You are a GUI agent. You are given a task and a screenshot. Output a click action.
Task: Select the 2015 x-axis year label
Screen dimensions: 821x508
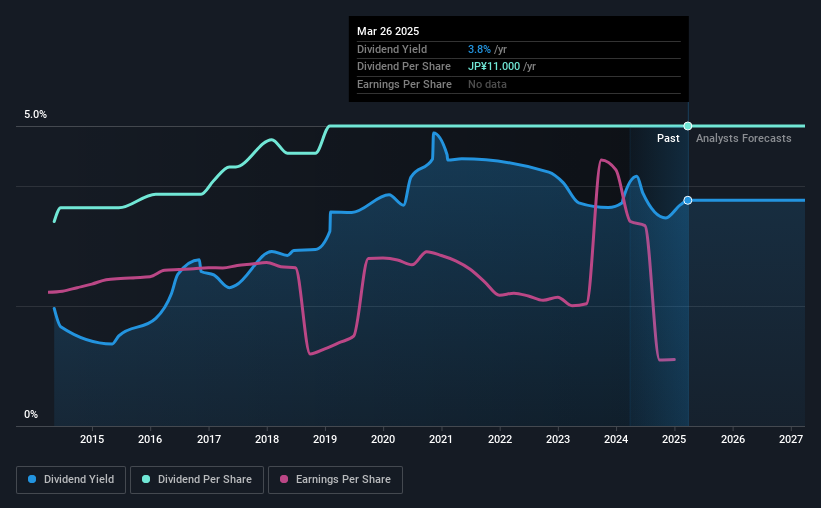click(92, 439)
